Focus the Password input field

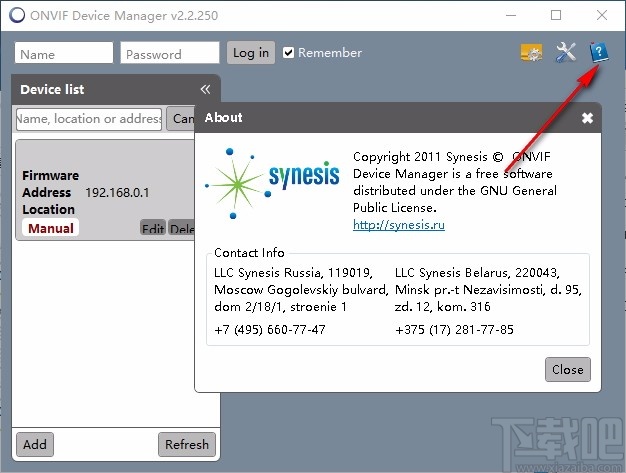170,53
